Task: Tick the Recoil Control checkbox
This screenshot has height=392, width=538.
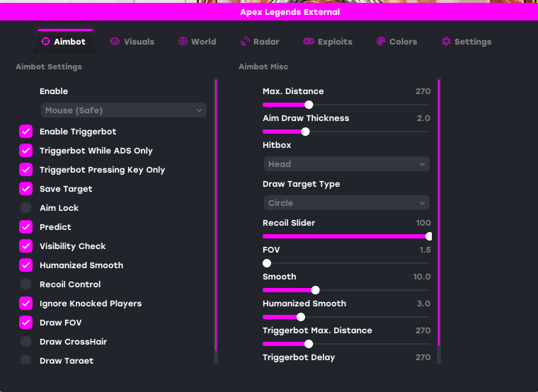Action: click(25, 284)
